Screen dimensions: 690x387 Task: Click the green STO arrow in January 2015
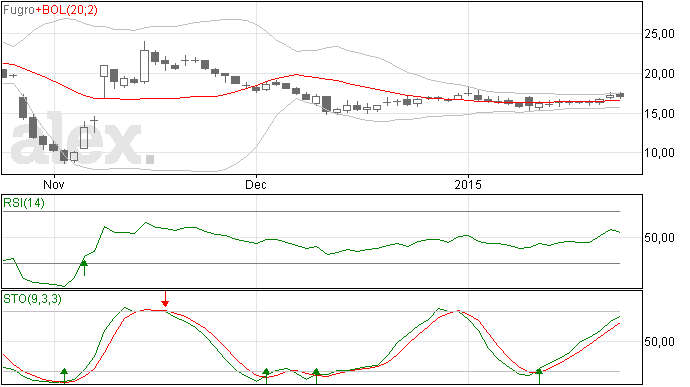(539, 376)
